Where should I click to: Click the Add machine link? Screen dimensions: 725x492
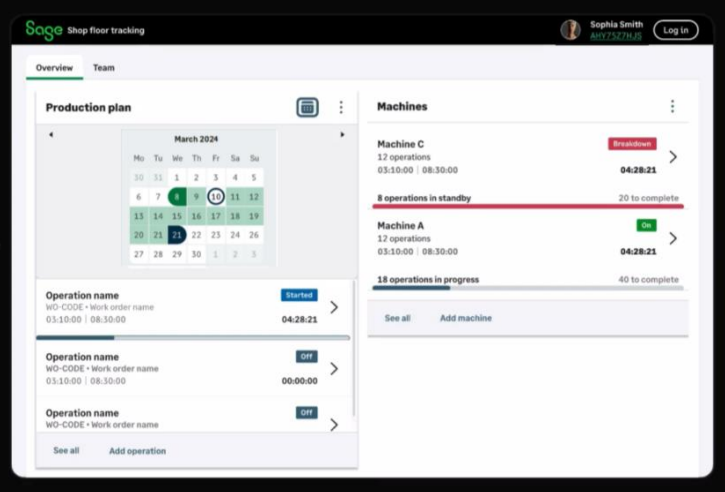[466, 318]
